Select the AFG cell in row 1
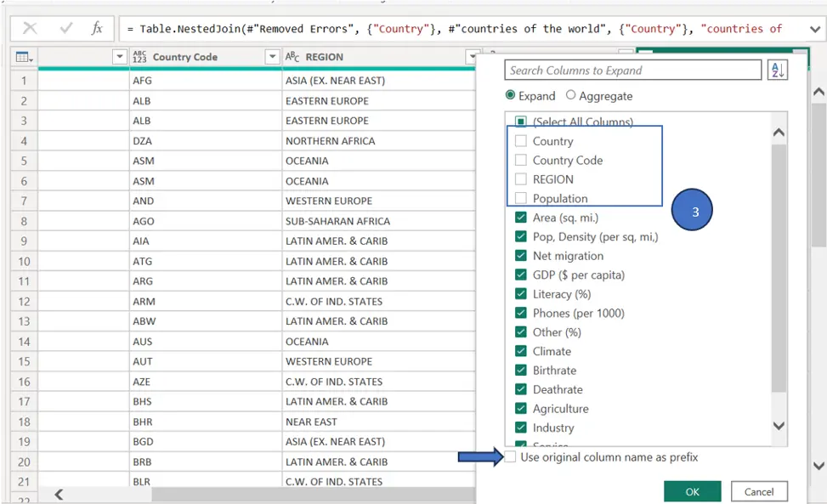827x504 pixels. (x=206, y=81)
